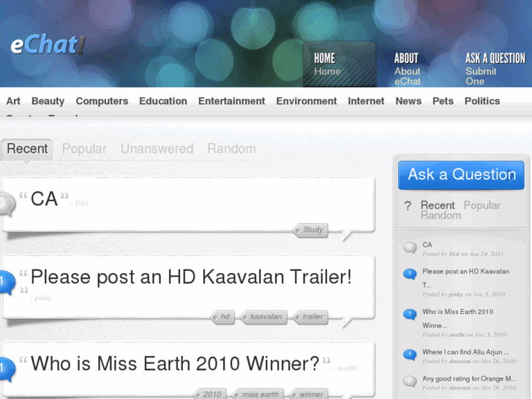Click the hd tag

222,317
